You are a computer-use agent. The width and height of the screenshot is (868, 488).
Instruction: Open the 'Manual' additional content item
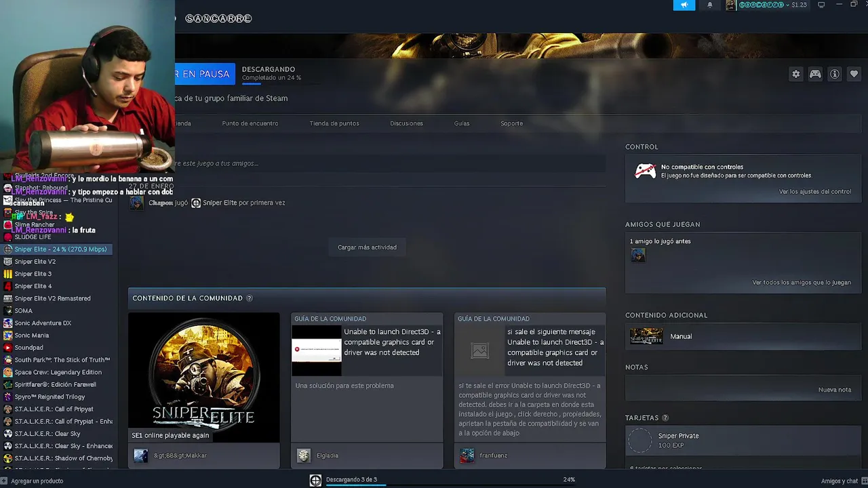743,336
